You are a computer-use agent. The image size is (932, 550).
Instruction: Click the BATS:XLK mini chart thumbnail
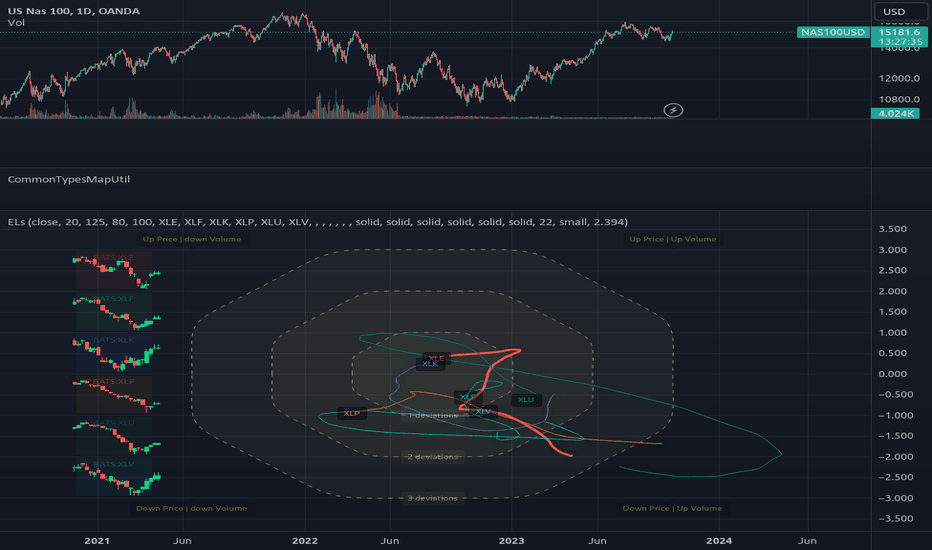pyautogui.click(x=114, y=354)
